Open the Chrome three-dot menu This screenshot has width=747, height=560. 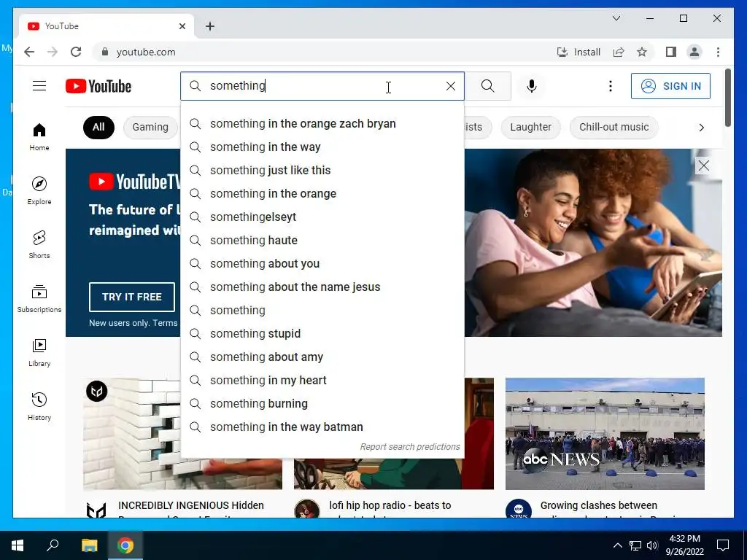(x=718, y=52)
